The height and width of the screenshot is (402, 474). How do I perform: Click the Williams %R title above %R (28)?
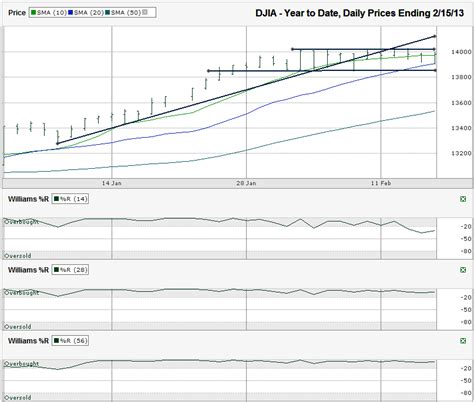click(x=28, y=270)
